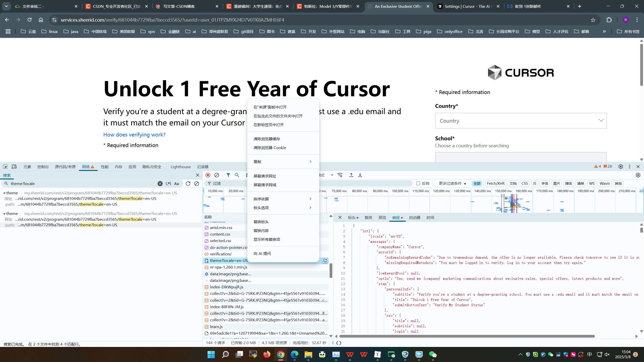Toggle device toolbar emulation icon
The width and height of the screenshot is (644, 362).
[x=14, y=167]
